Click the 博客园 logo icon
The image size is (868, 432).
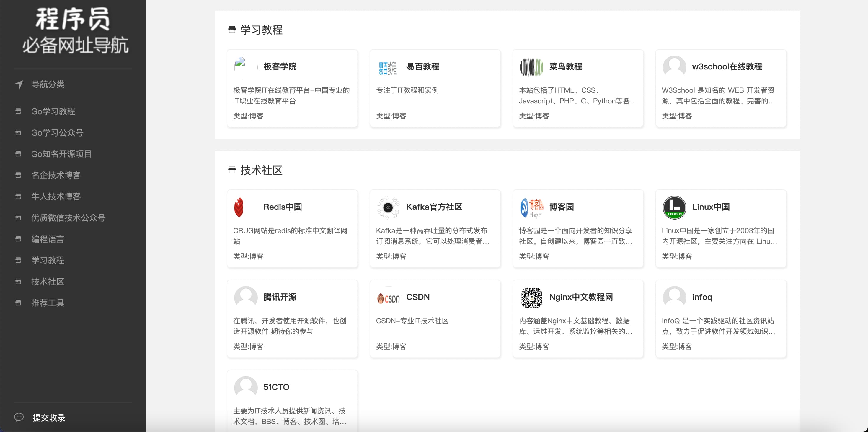tap(531, 207)
